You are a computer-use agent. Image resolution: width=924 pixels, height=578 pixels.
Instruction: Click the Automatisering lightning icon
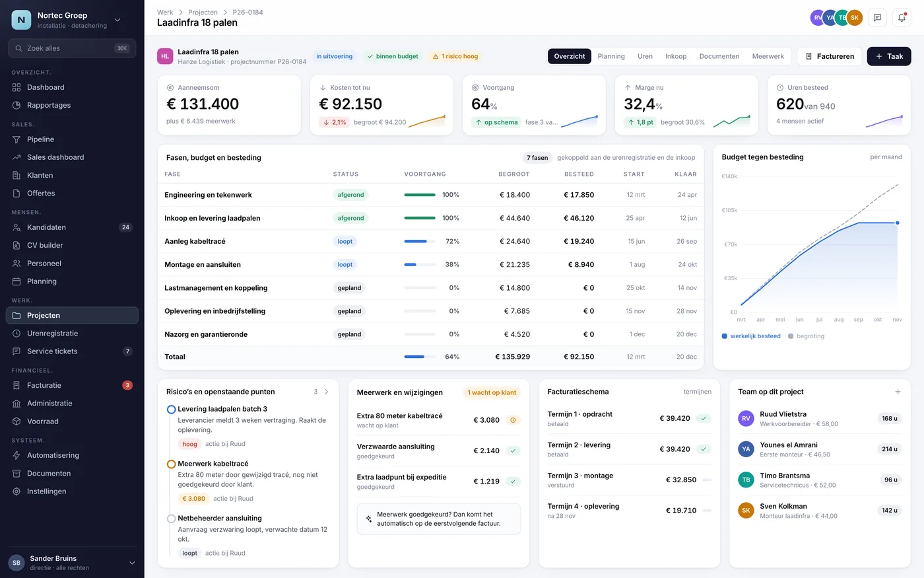coord(16,455)
